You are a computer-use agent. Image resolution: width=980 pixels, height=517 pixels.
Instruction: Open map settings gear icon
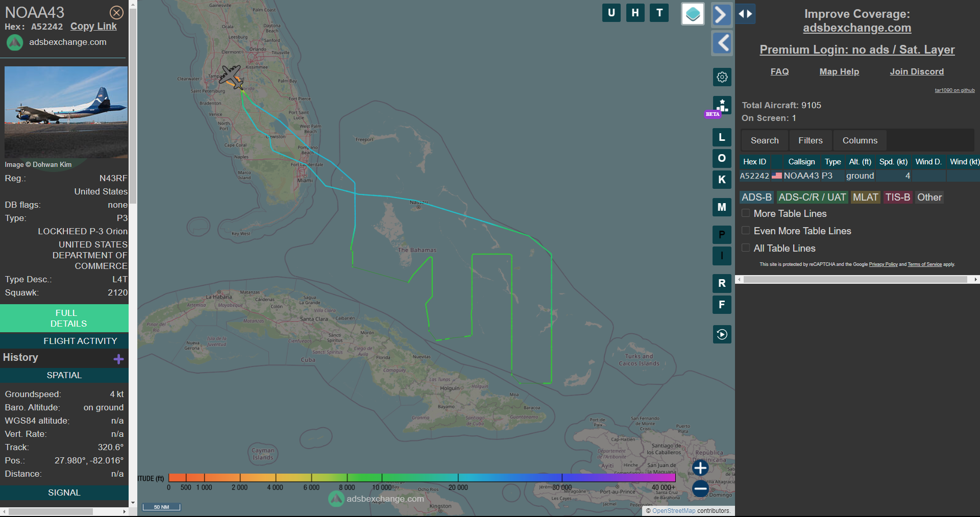(x=722, y=77)
